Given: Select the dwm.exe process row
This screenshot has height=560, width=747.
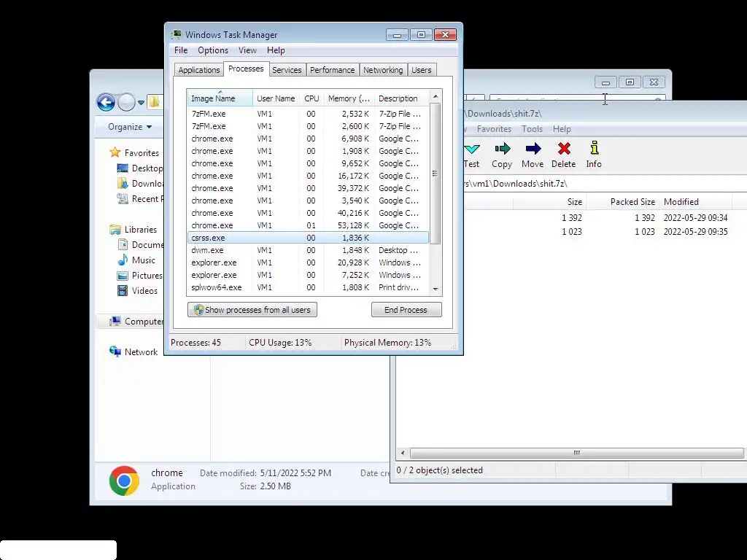Looking at the screenshot, I should tap(309, 250).
